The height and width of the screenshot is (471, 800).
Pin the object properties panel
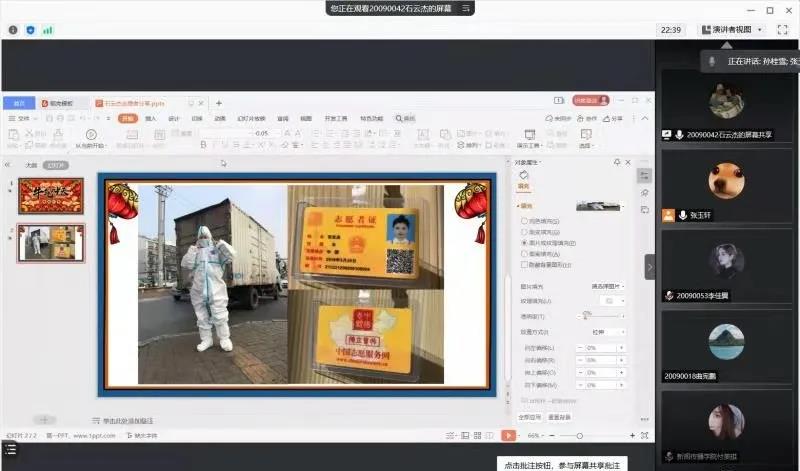(x=618, y=162)
